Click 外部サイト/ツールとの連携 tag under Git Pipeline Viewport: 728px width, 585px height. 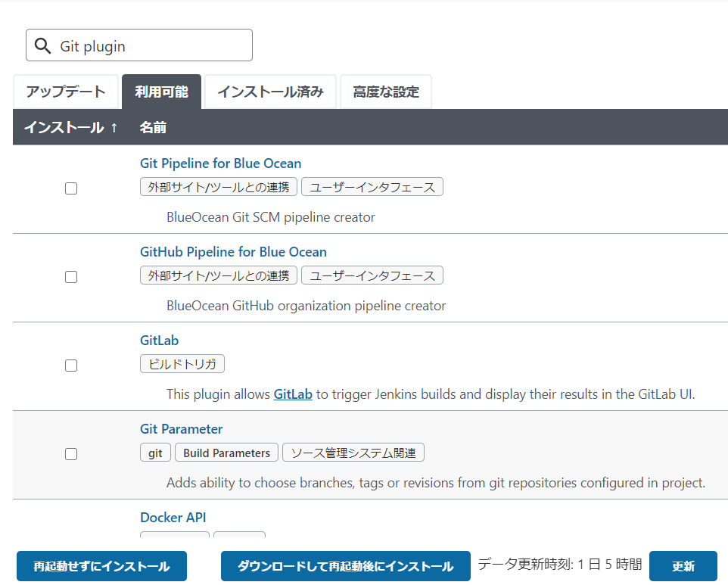tap(219, 187)
